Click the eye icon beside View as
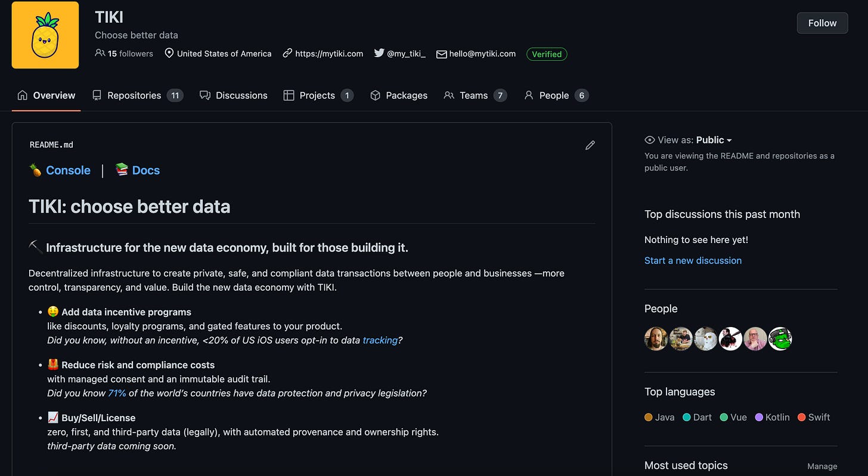The height and width of the screenshot is (476, 868). tap(650, 140)
